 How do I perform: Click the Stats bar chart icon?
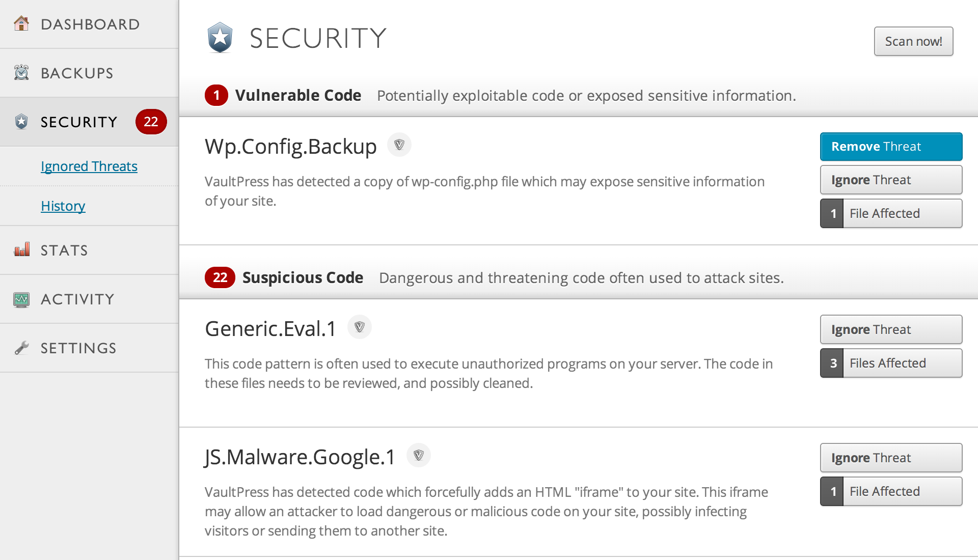(x=22, y=250)
